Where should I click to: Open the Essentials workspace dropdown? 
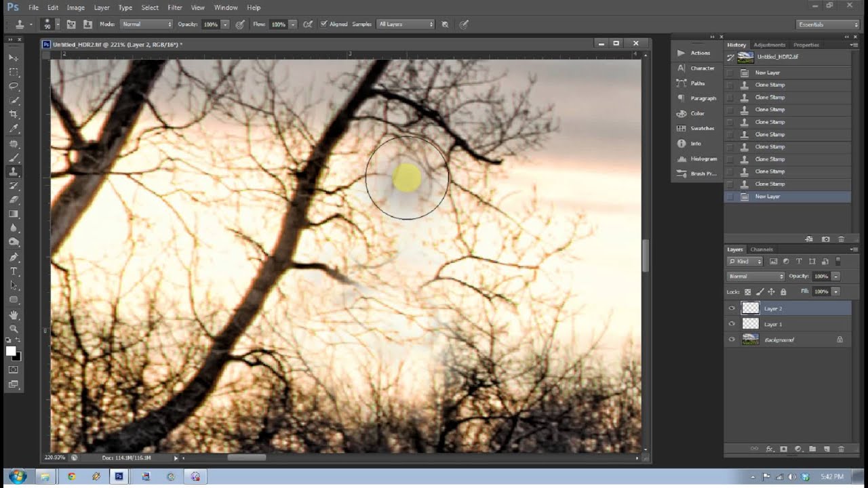(828, 24)
